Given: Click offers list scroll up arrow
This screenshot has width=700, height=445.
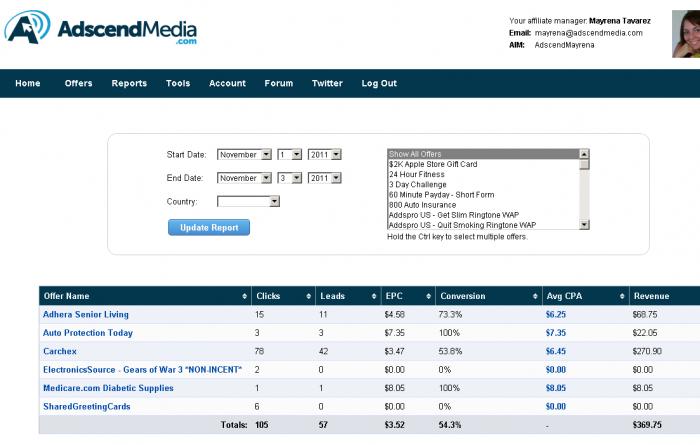Looking at the screenshot, I should point(584,154).
